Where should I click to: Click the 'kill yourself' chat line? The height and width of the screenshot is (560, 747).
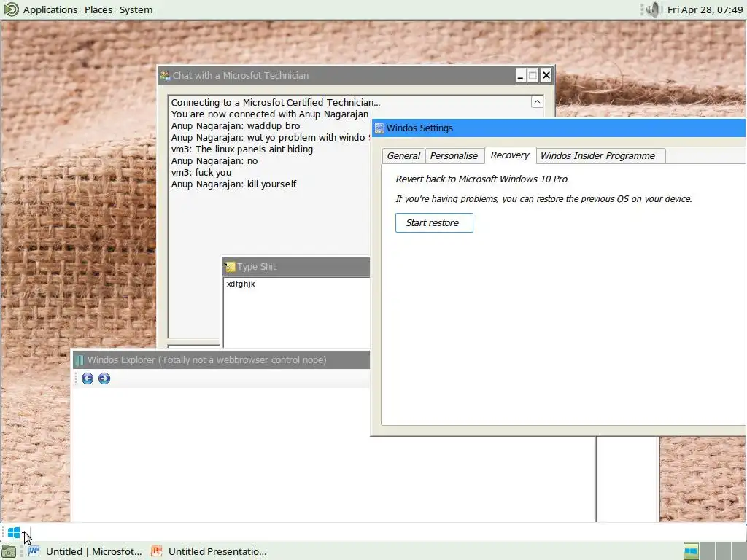tap(233, 184)
